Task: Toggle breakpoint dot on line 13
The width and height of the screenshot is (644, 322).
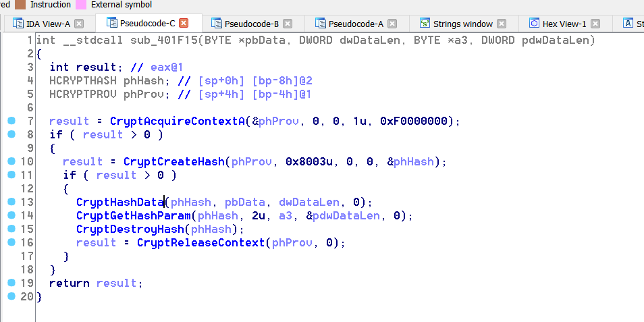Action: coord(11,202)
